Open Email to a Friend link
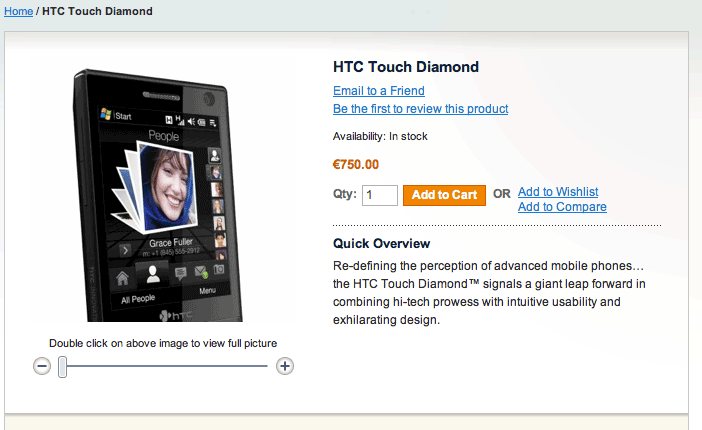The height and width of the screenshot is (430, 702). 379,90
